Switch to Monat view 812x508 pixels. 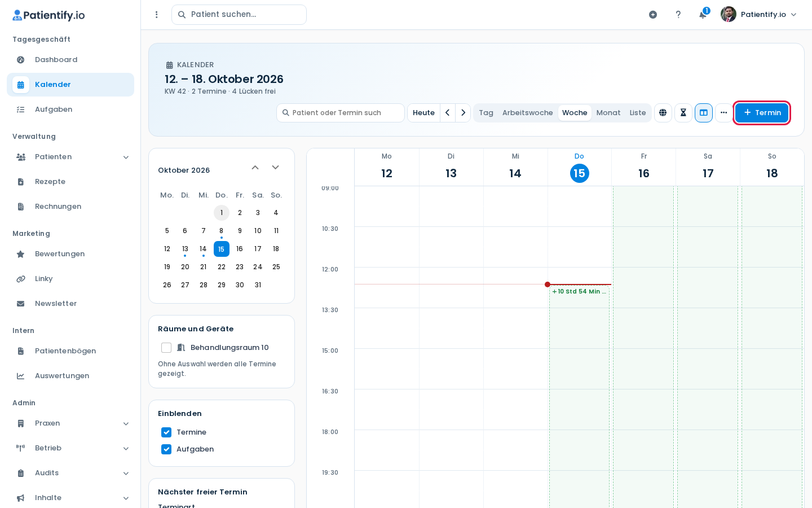608,113
